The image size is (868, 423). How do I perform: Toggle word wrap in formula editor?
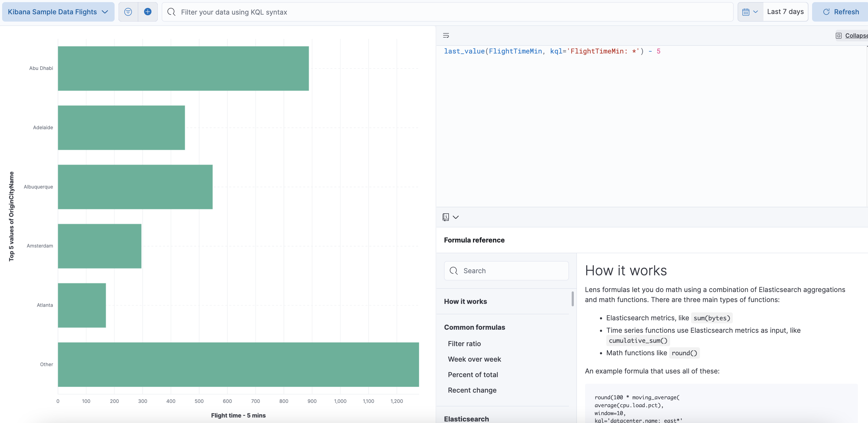click(x=446, y=35)
